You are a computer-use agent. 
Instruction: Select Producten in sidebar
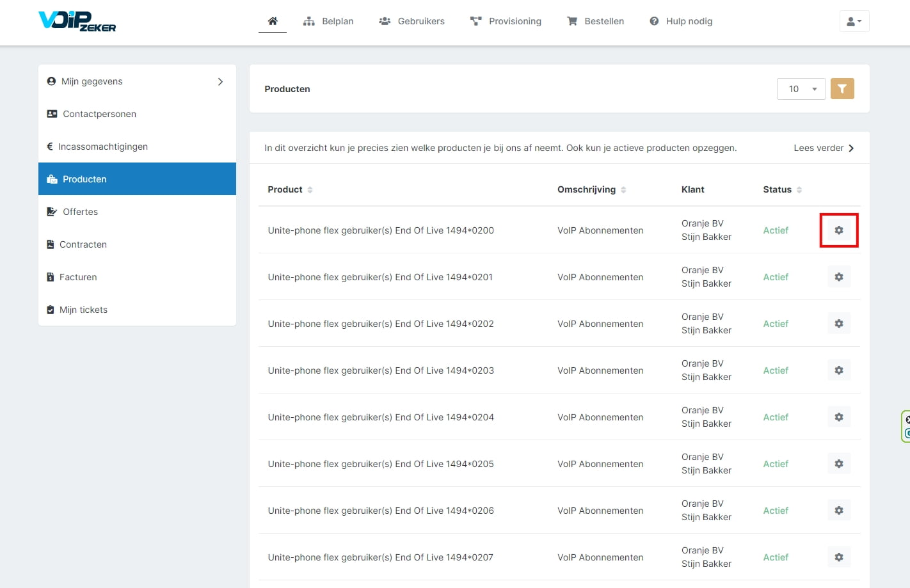(x=137, y=179)
